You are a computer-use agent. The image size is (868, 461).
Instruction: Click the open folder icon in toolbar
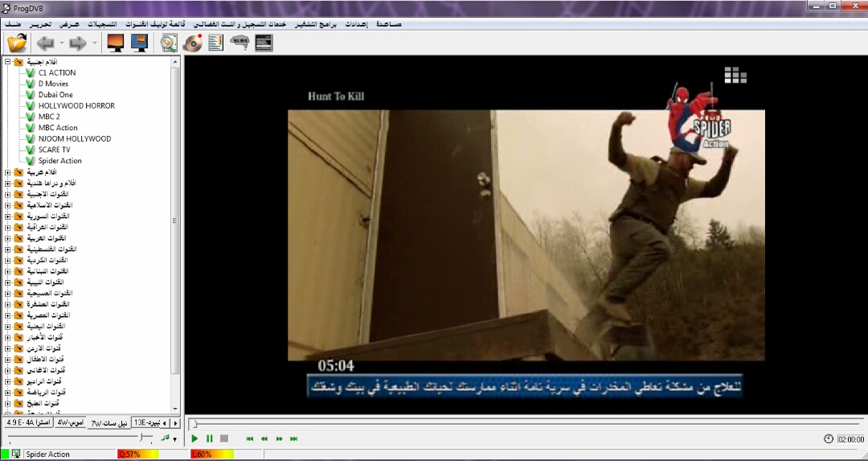(x=16, y=43)
